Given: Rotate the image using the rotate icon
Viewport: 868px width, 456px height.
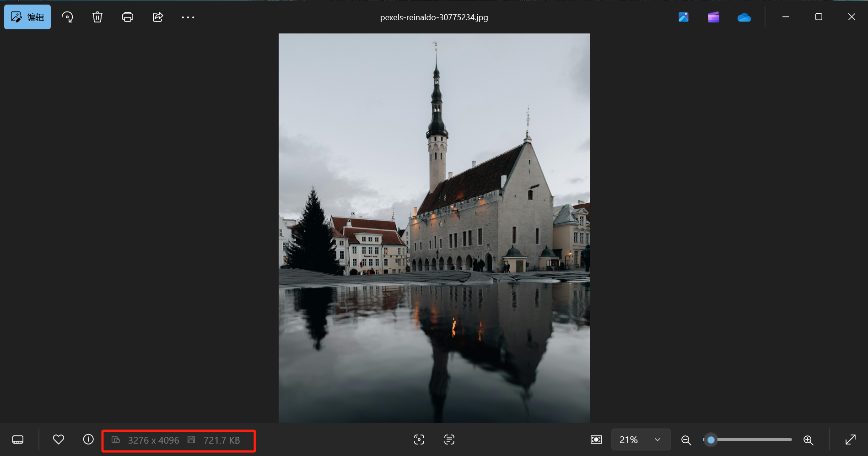Looking at the screenshot, I should pos(67,17).
